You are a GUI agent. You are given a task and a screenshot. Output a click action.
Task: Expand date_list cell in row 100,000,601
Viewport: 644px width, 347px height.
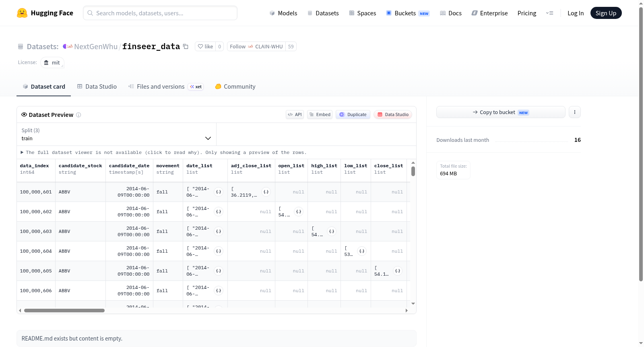pyautogui.click(x=219, y=192)
